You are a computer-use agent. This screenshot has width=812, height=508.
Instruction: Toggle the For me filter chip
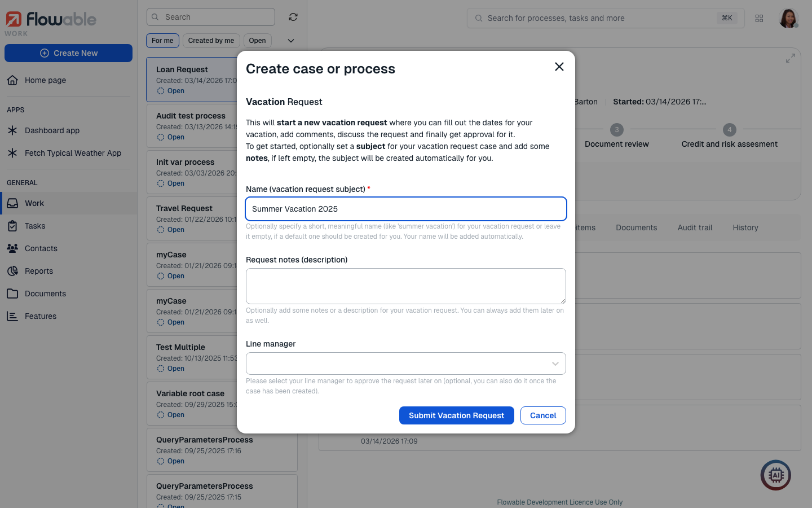click(x=162, y=41)
